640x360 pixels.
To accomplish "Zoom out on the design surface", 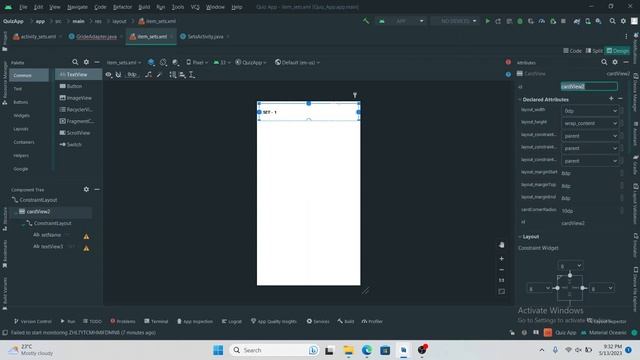I will point(502,270).
